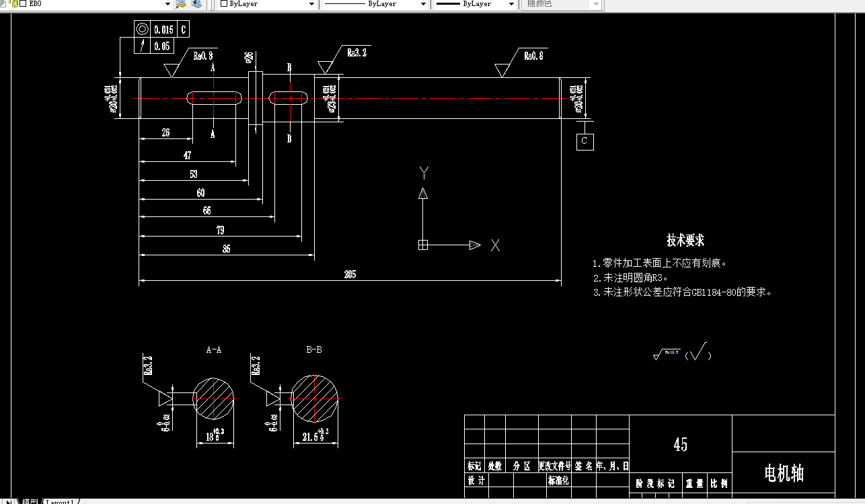Screen dimensions: 865x504
Task: Select the hatched A-A section circle
Action: [x=214, y=398]
